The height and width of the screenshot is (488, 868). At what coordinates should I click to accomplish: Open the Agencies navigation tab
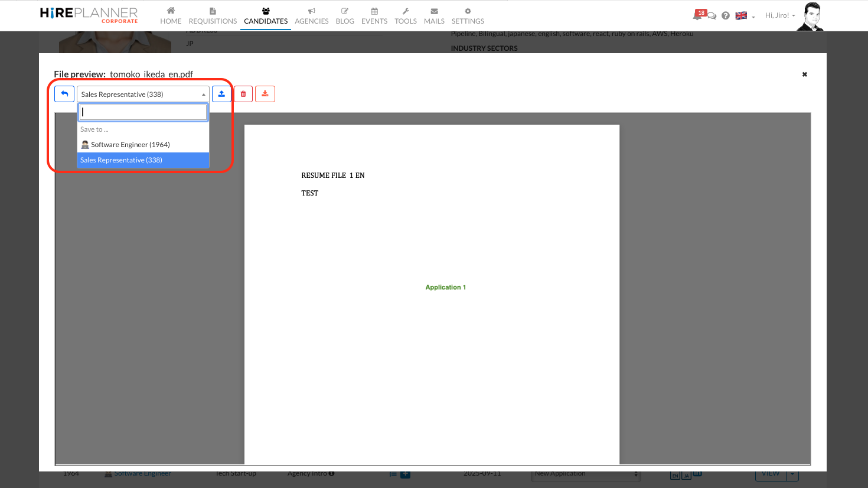coord(311,16)
